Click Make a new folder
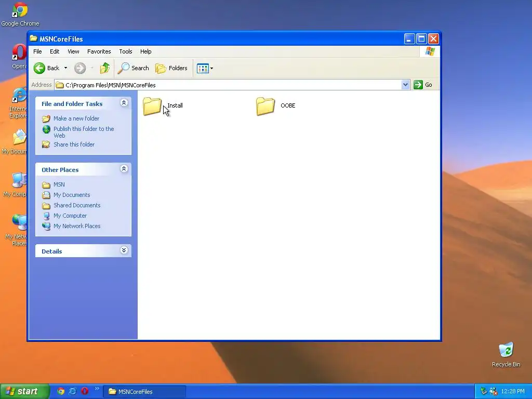532x399 pixels. [x=76, y=118]
